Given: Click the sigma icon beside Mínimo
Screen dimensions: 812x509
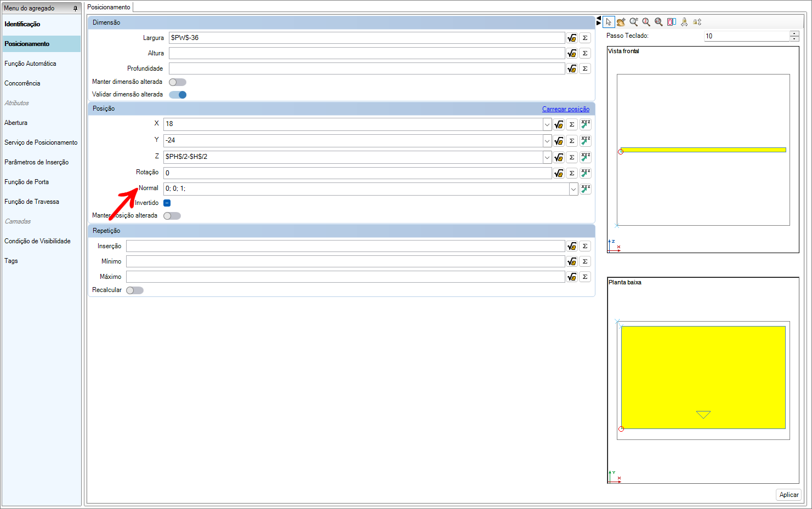Looking at the screenshot, I should coord(585,261).
